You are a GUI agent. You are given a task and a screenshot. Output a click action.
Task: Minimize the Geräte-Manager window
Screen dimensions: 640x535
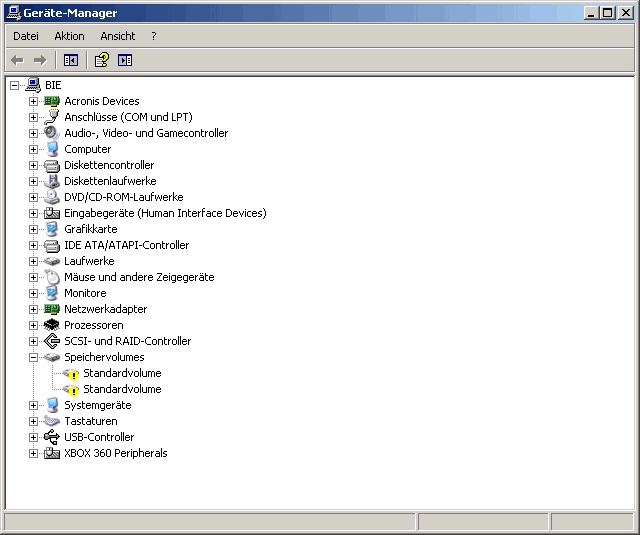point(592,13)
